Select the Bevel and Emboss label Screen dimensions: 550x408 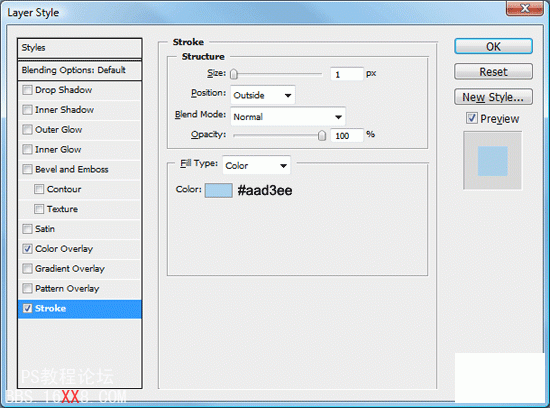(x=72, y=169)
